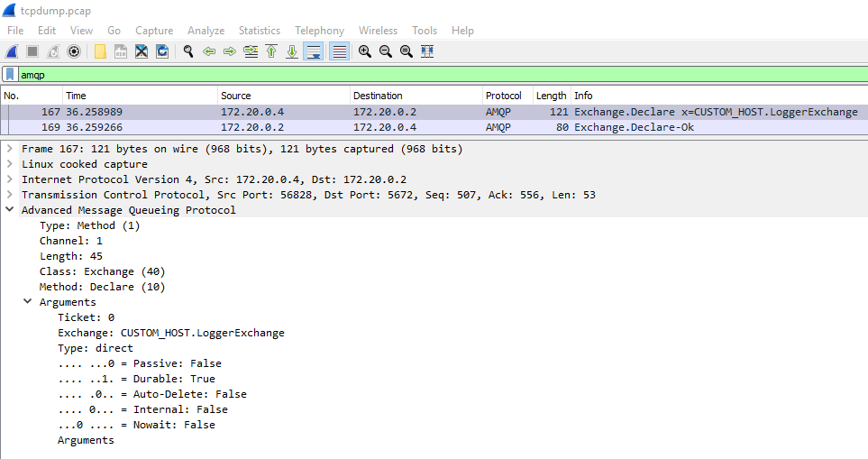Select the Ticket: 0 field
Screen dimensions: 868x459
[x=86, y=317]
